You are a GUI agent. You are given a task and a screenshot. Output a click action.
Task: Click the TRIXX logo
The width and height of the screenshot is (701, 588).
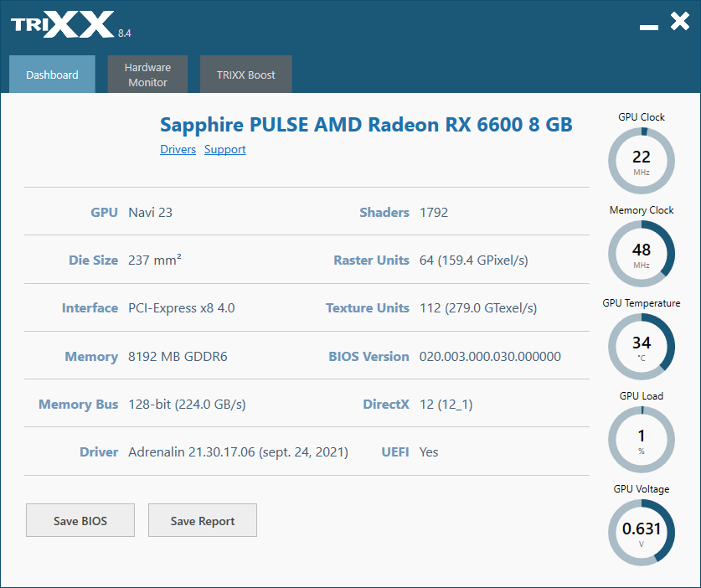pyautogui.click(x=63, y=24)
